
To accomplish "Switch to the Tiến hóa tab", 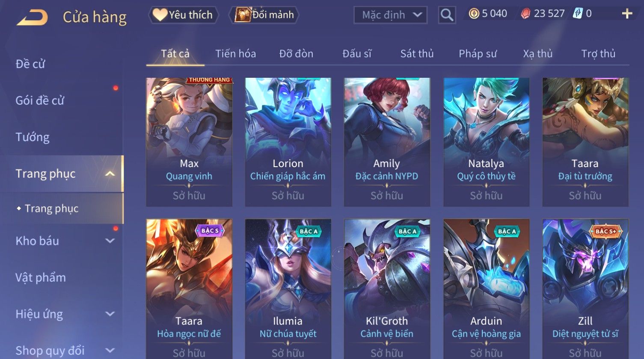I will pos(235,54).
